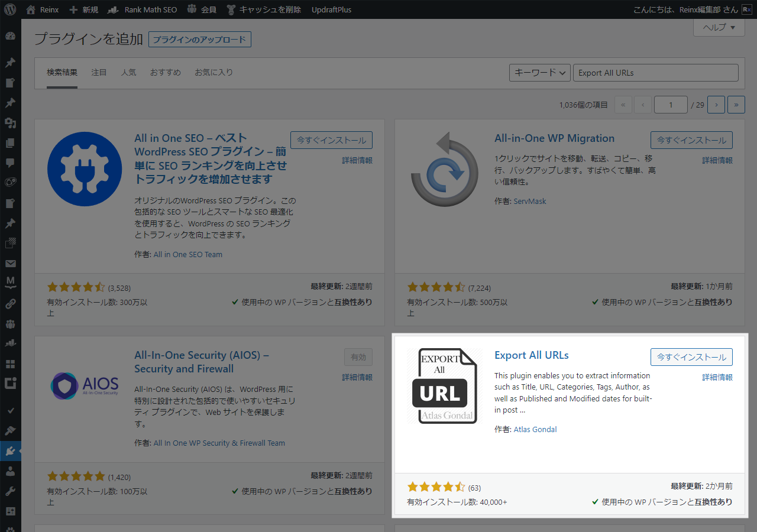Viewport: 757px width, 532px height.
Task: Switch to the 人気 tab
Action: pos(128,72)
